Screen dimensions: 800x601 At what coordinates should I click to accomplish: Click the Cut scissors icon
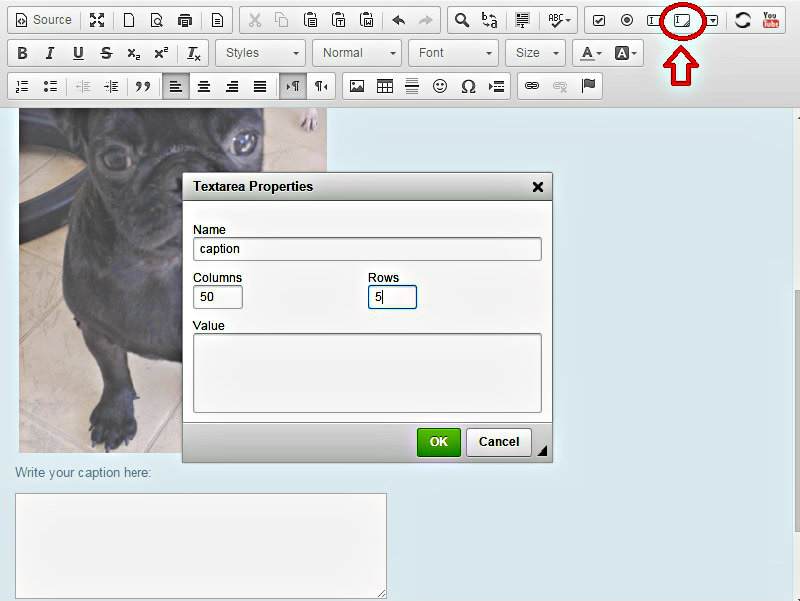[x=255, y=20]
